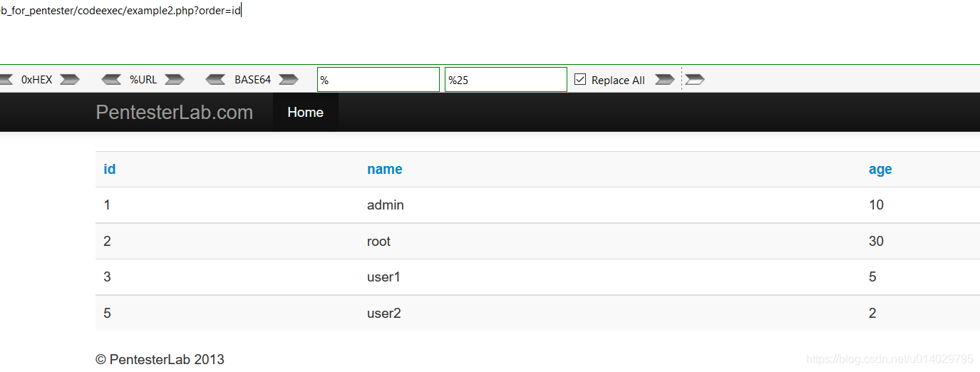
Task: Click the PentesterLab.com brand link
Action: click(175, 112)
